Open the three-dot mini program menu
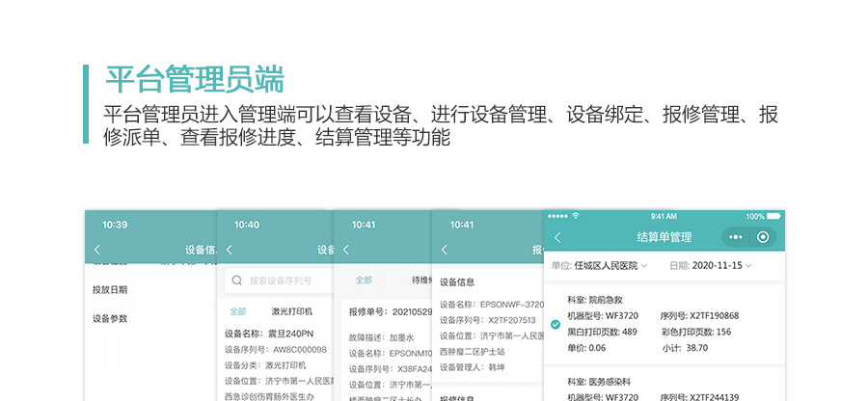 tap(736, 237)
